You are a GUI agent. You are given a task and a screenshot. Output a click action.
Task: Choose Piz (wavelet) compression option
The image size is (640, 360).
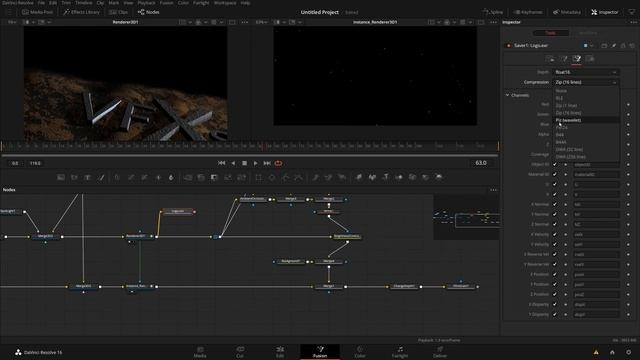click(x=586, y=120)
